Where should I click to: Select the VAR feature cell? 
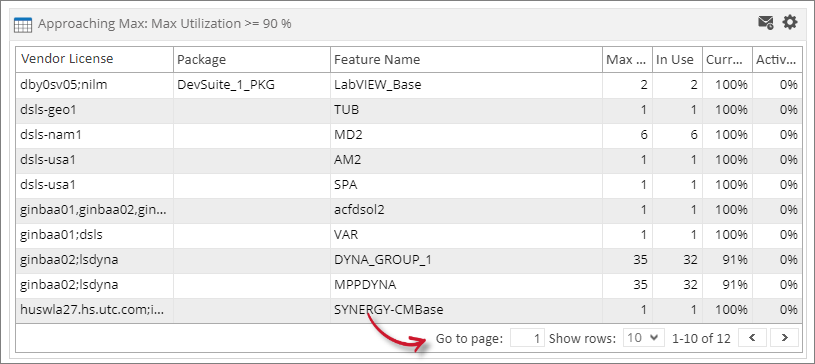[x=467, y=235]
